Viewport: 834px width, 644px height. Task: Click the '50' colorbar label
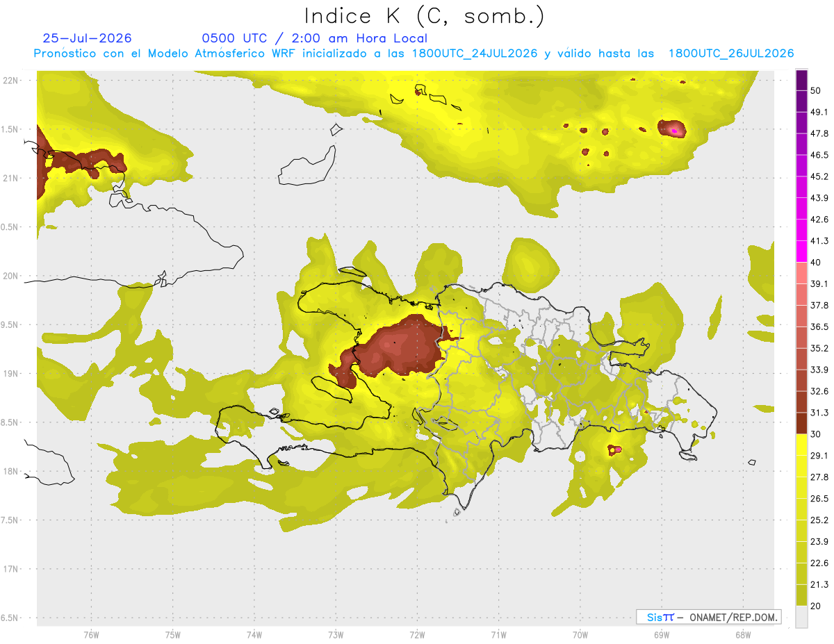click(x=817, y=91)
